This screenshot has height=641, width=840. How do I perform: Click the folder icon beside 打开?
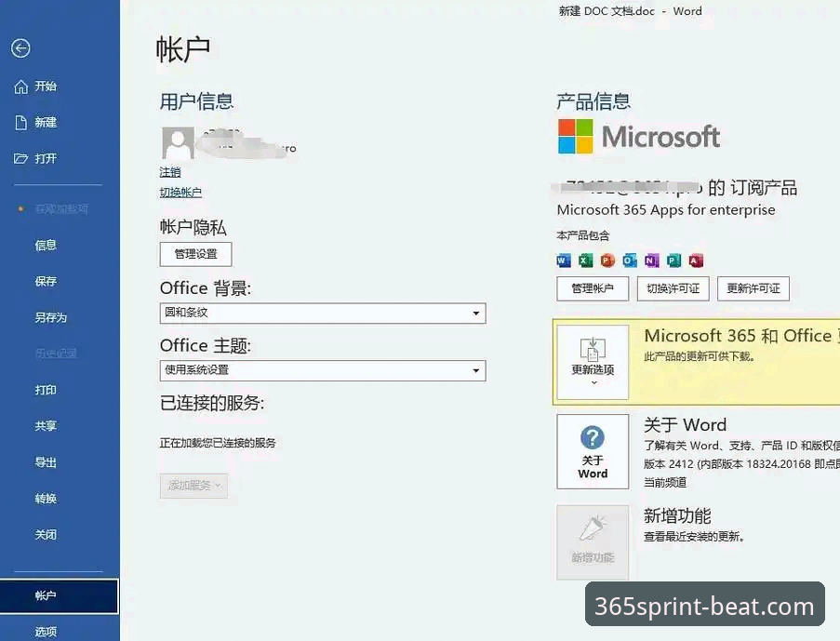[x=20, y=159]
